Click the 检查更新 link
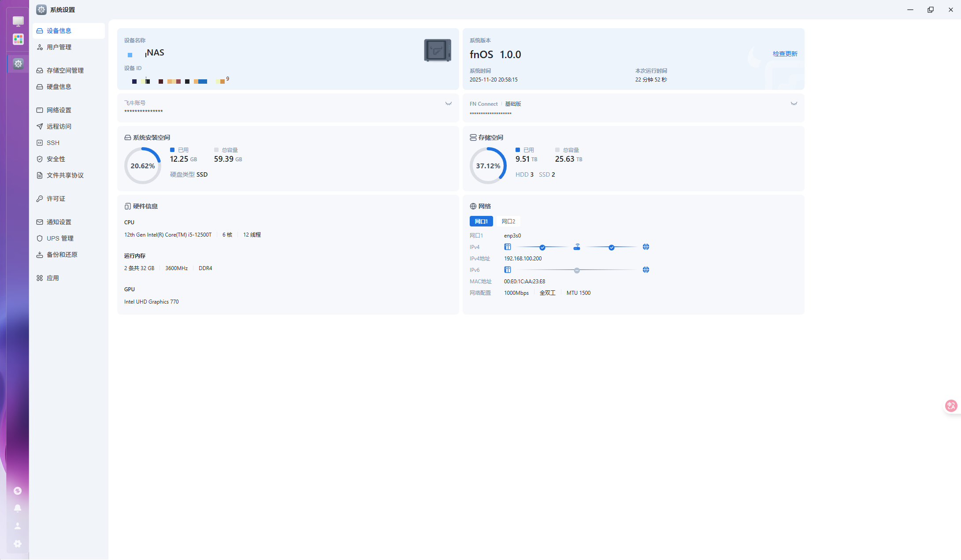961x560 pixels. (x=785, y=54)
